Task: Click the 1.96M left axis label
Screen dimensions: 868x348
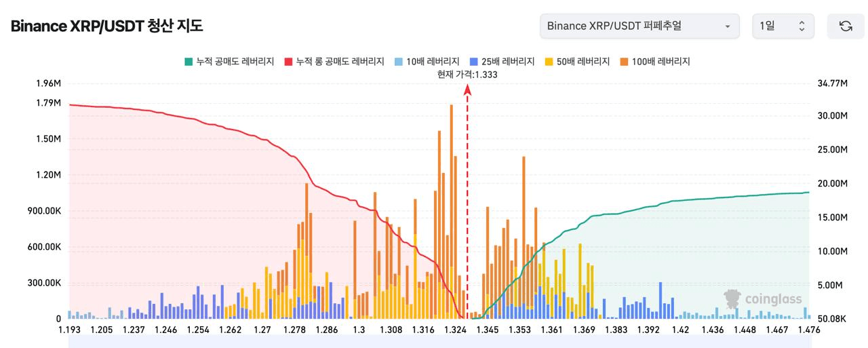Action: point(48,83)
